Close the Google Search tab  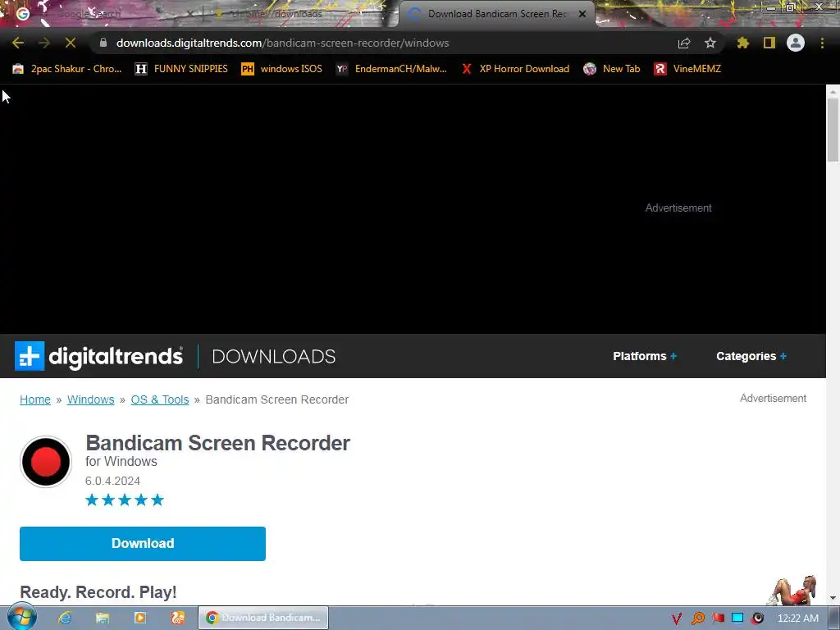coord(189,14)
